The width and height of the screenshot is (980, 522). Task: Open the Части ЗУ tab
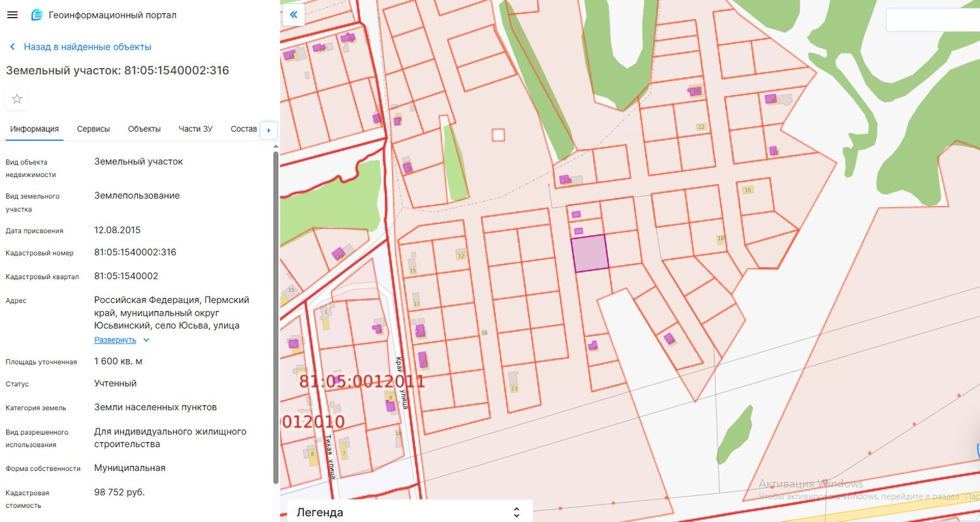pos(195,129)
